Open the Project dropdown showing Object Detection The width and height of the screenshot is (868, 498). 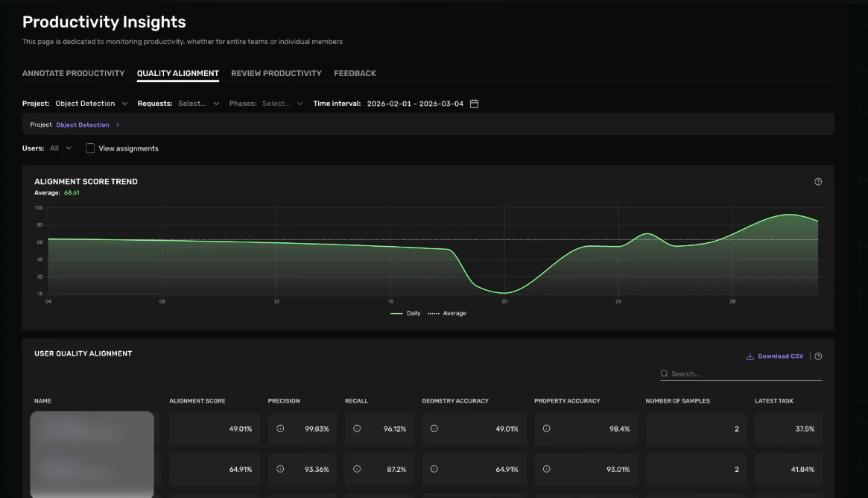92,104
